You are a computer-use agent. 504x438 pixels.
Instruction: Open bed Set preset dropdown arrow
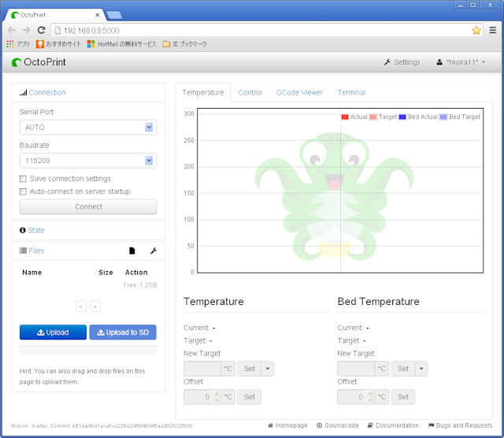(x=421, y=369)
